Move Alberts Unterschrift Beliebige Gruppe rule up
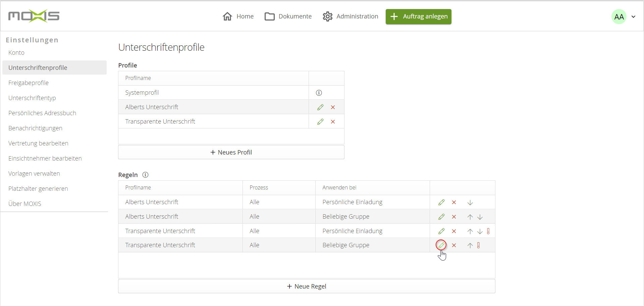The width and height of the screenshot is (644, 306). pyautogui.click(x=470, y=217)
